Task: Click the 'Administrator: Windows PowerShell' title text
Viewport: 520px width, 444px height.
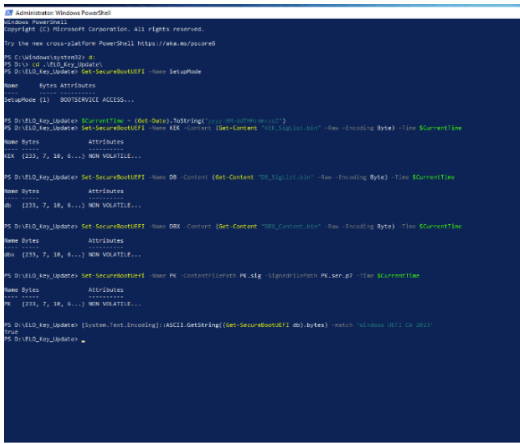Action: pos(63,13)
